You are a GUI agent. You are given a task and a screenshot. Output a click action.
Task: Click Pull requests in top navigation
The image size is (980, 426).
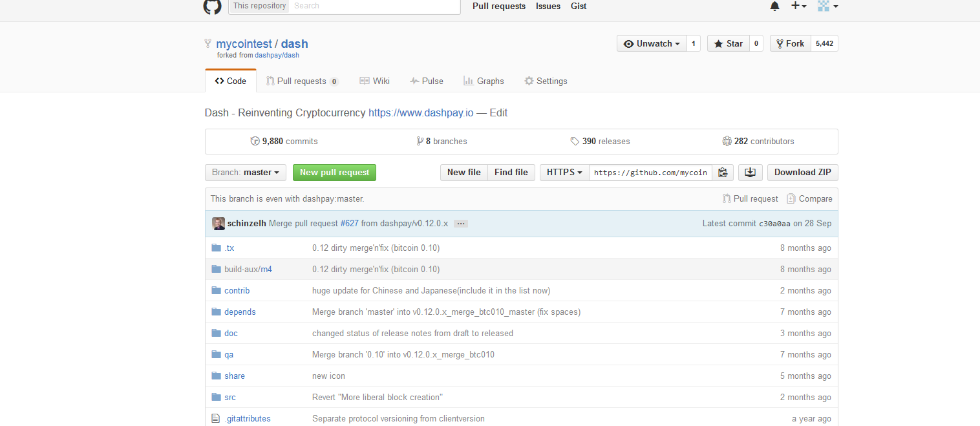499,6
